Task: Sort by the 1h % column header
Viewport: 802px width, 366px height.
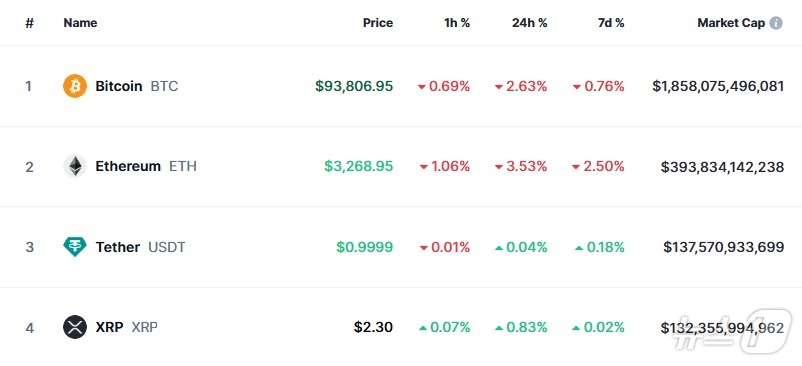Action: pos(457,23)
